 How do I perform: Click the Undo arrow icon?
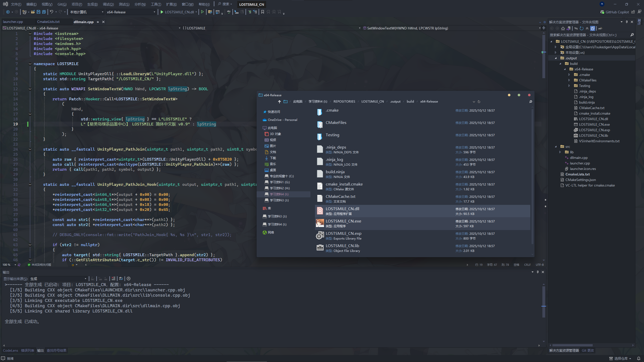pos(52,12)
